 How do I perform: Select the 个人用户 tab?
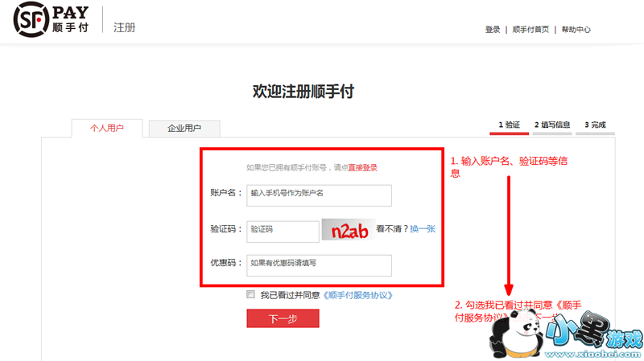(x=107, y=128)
